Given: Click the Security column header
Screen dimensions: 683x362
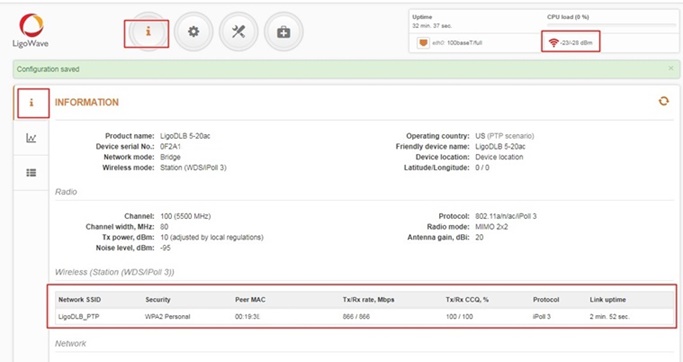Looking at the screenshot, I should pos(158,300).
